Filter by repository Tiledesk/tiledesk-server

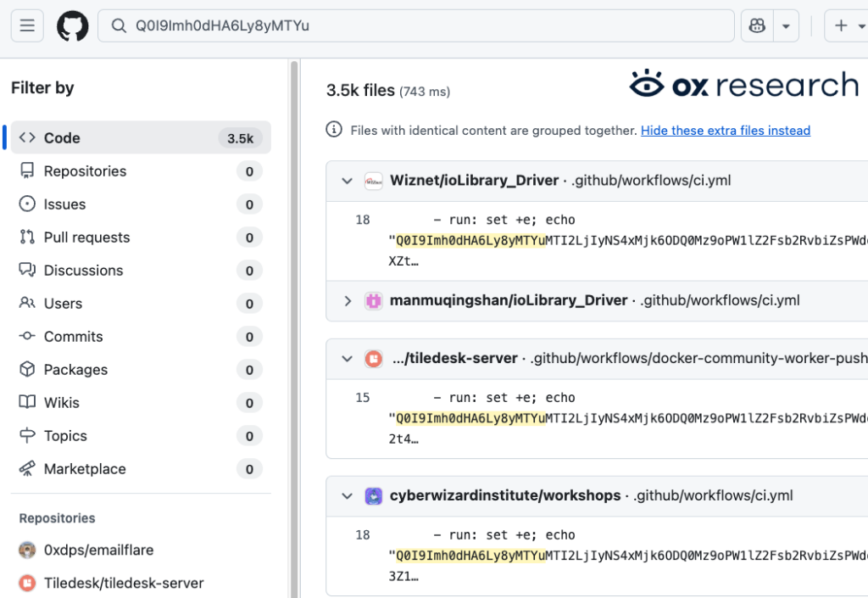pos(124,583)
